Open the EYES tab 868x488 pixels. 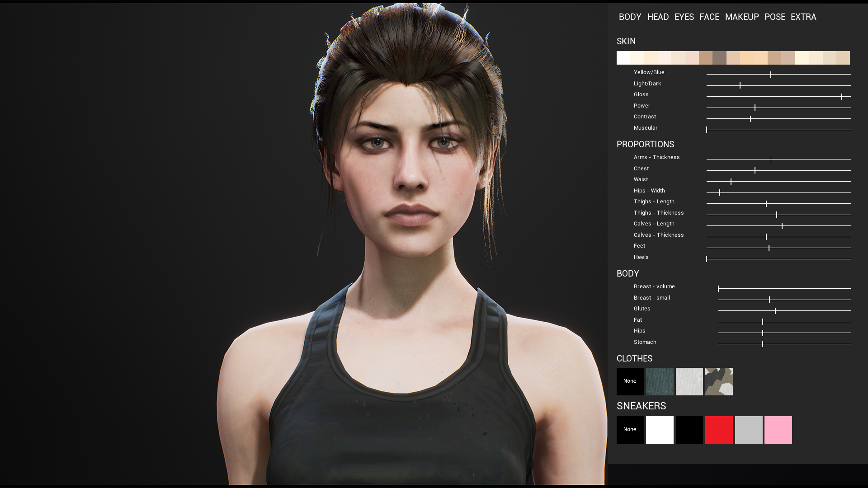pos(684,17)
